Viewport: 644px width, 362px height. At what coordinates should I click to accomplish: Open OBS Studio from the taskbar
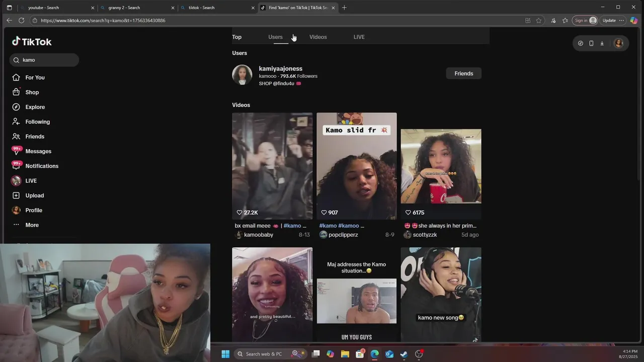coord(419,354)
